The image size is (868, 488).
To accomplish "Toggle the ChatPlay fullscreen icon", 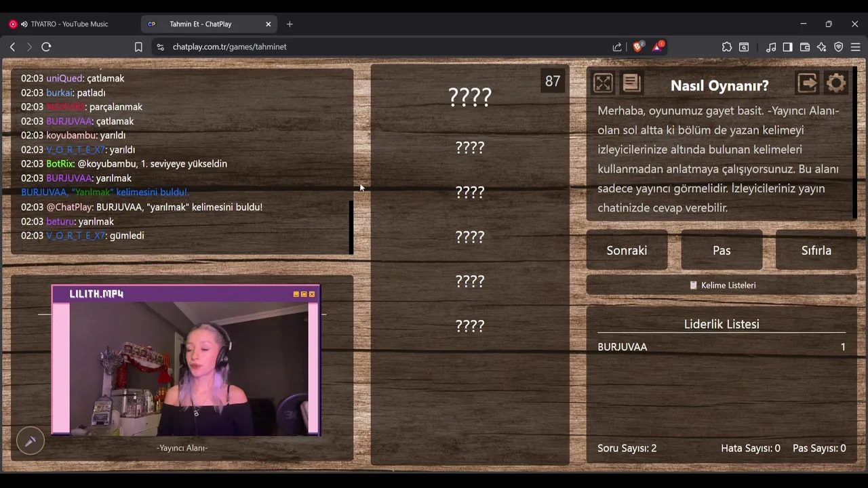I will tap(603, 83).
